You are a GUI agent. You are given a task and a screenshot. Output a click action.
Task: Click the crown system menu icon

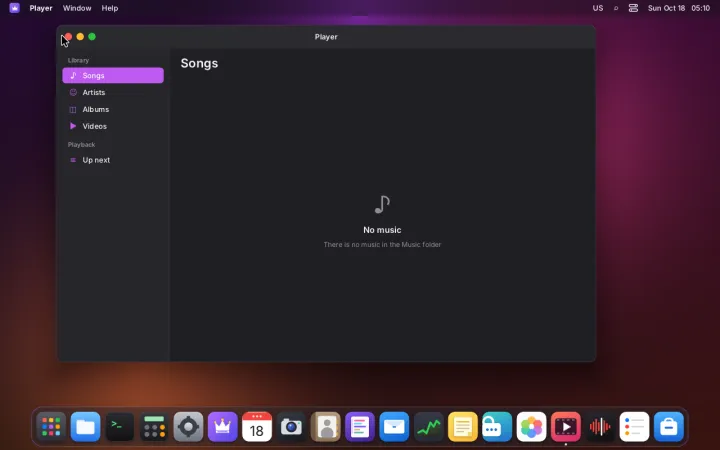[15, 8]
